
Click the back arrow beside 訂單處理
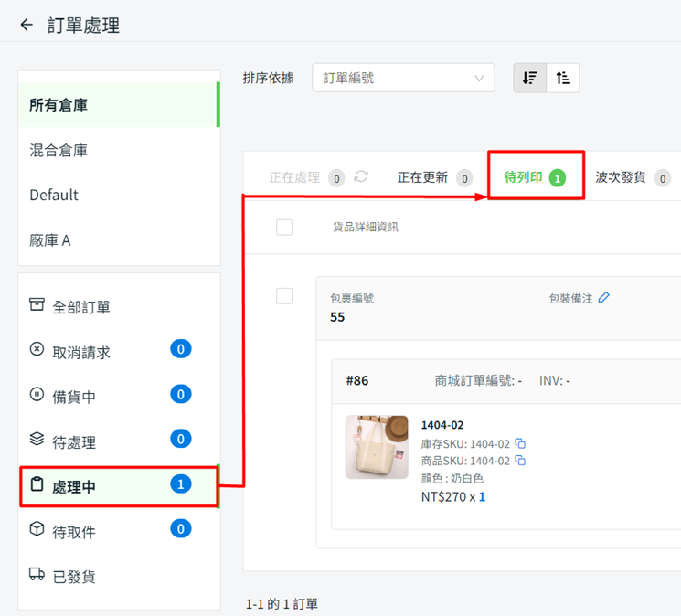pyautogui.click(x=27, y=25)
